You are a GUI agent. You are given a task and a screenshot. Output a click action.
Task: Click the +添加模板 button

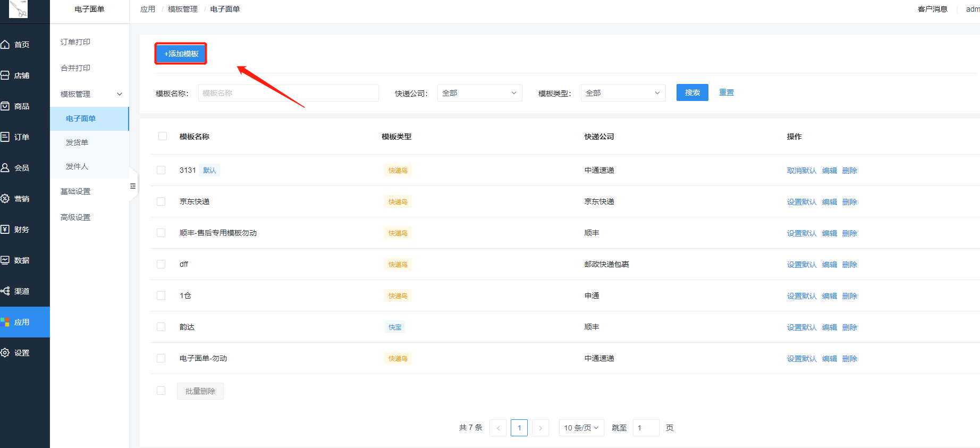coord(181,54)
